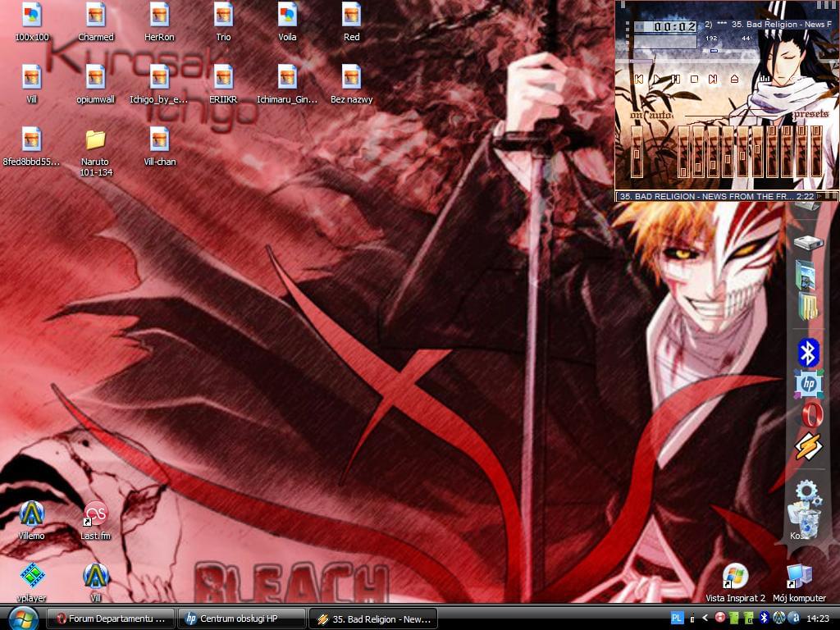The image size is (840, 630).
Task: Select the 8fed8bbd55... desktop file
Action: 32,146
